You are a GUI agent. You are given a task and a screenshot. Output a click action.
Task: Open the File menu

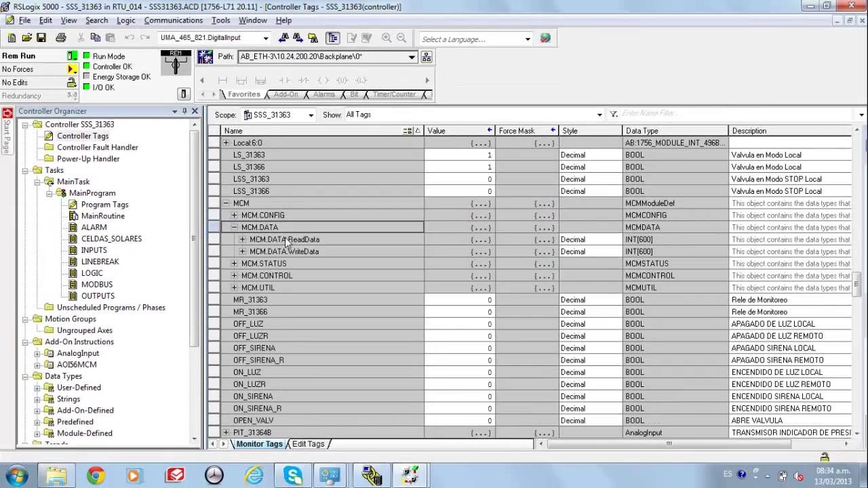(24, 20)
